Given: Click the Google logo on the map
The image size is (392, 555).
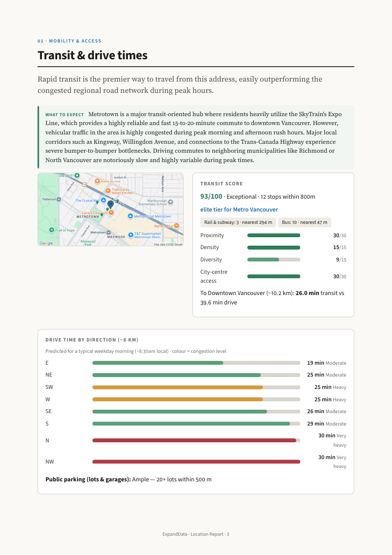Looking at the screenshot, I should [46, 243].
